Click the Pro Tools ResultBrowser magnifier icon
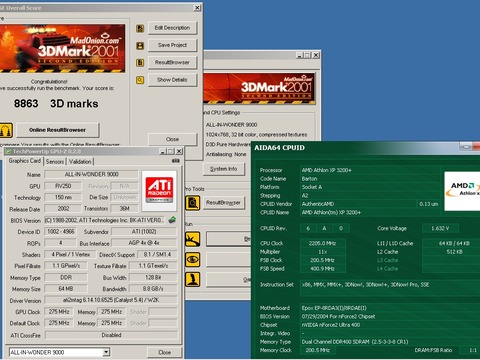Viewport: 480px width, 360px height. coord(193,203)
